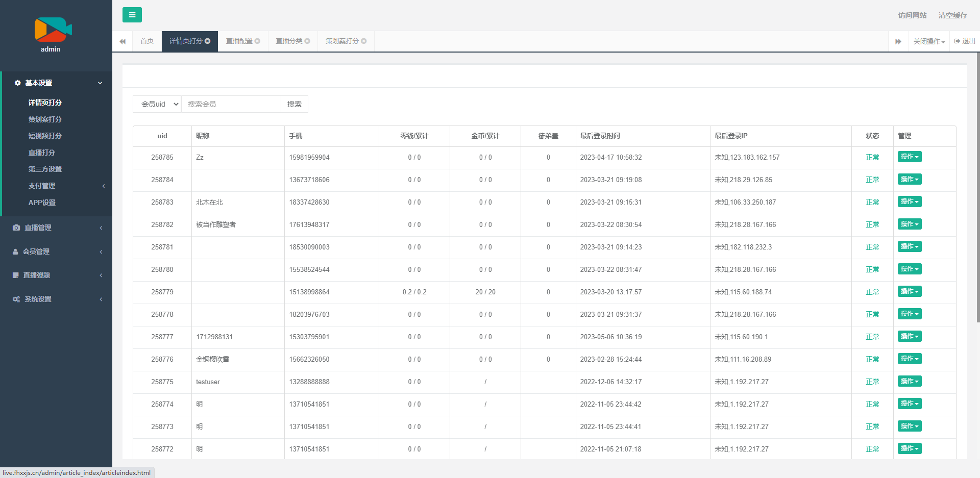Close the 详情页打分 tab via its x icon
This screenshot has width=980, height=478.
point(208,41)
